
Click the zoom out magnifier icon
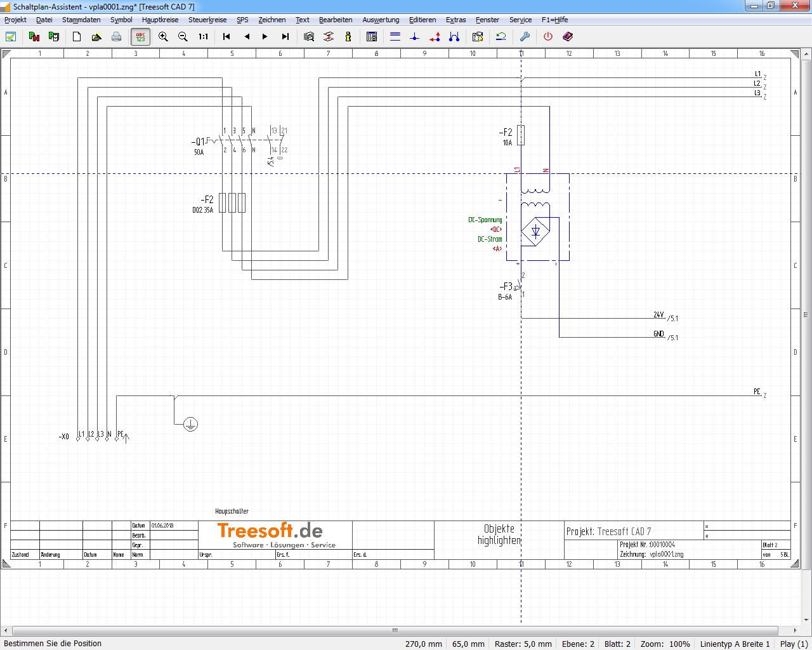183,37
